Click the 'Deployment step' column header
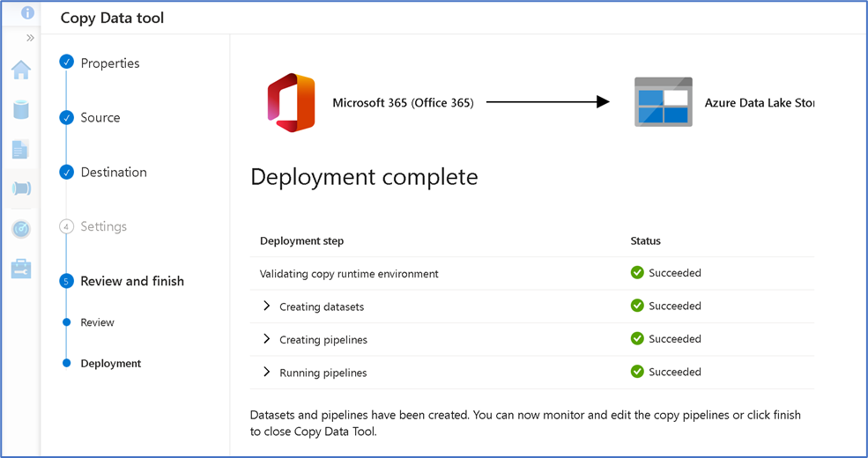This screenshot has height=458, width=868. 301,241
